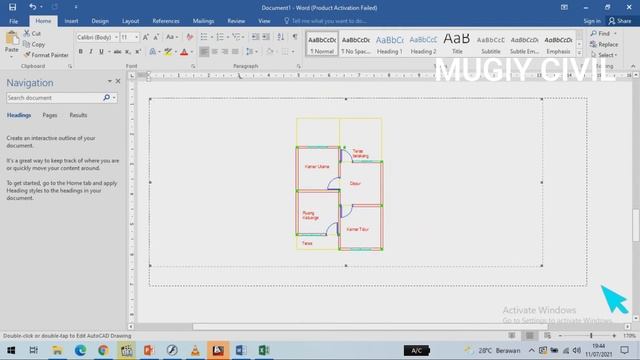
Task: Increase paragraph indent
Action: click(x=266, y=37)
